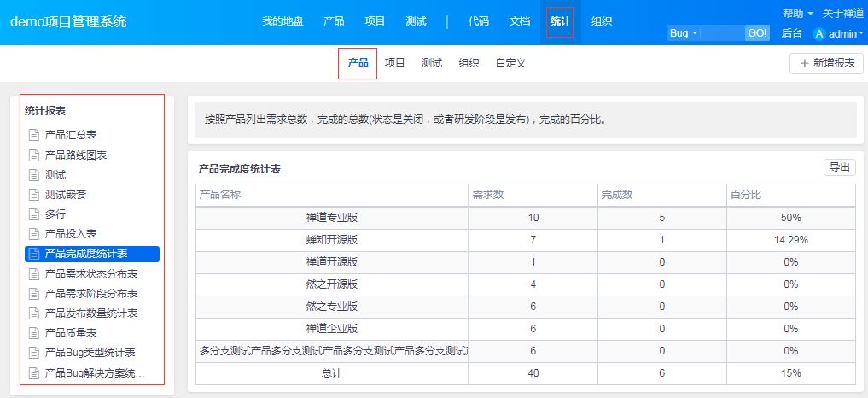
Task: Open the Bug search type dropdown
Action: pyautogui.click(x=684, y=33)
